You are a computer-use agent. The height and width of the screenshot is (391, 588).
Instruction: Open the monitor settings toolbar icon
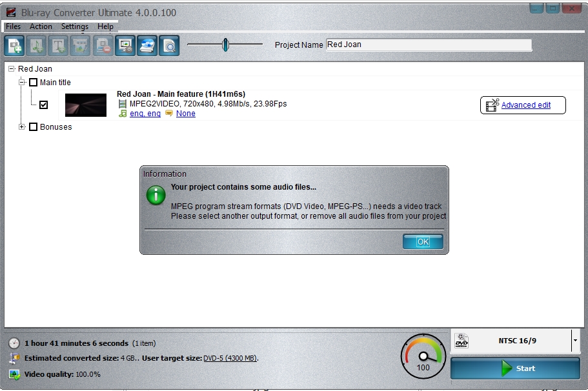[x=125, y=46]
